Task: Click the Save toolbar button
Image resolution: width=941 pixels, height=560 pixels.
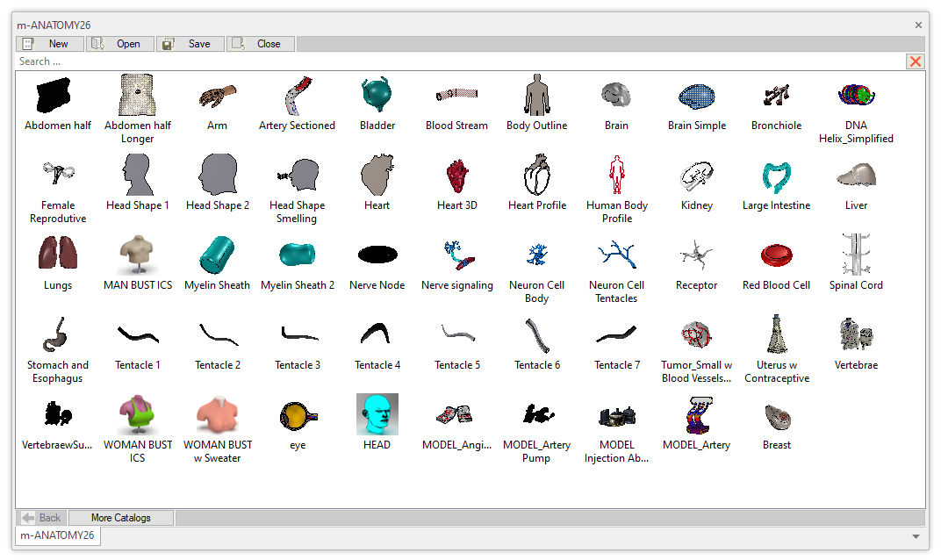Action: click(190, 44)
